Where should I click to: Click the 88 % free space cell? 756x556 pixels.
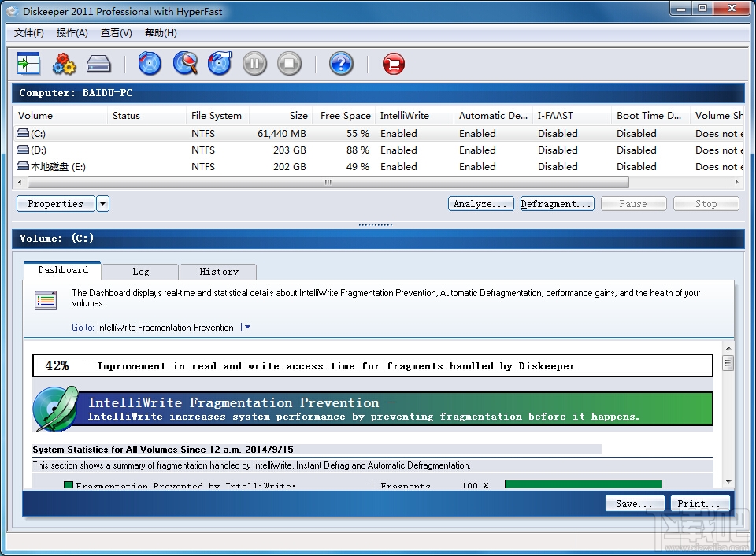(358, 150)
